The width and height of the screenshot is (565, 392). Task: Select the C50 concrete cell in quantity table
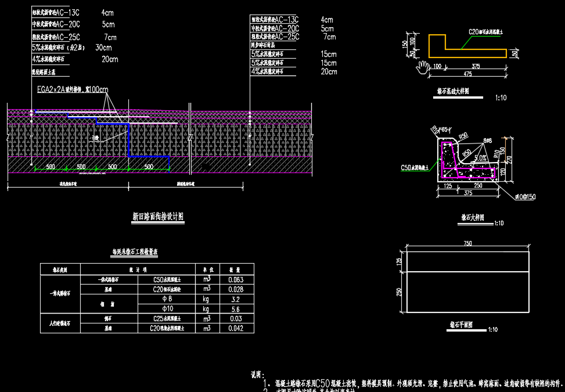pos(167,279)
